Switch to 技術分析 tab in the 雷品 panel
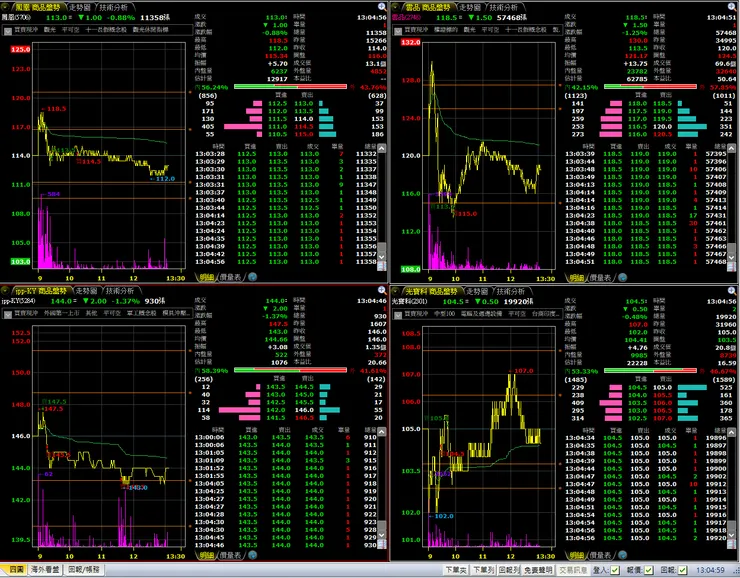Screen dimensions: 740x578 coord(504,8)
